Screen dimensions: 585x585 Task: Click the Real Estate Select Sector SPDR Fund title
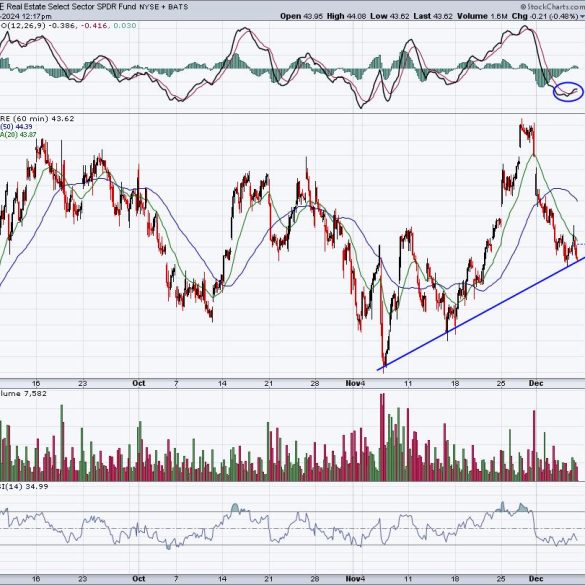pyautogui.click(x=71, y=6)
